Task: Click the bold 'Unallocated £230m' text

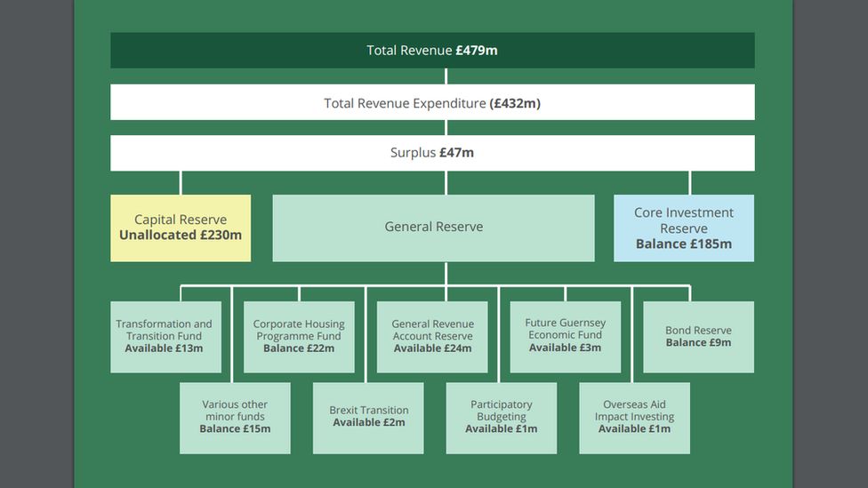Action: 181,236
